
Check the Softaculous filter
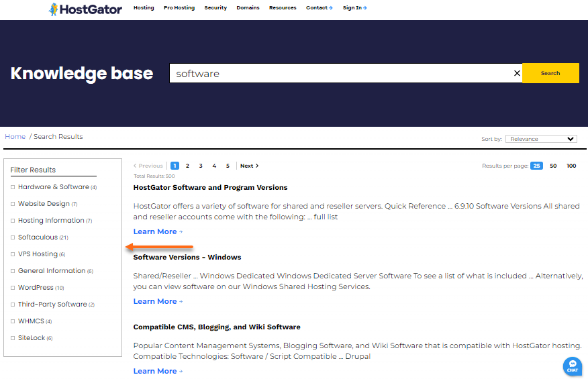click(x=13, y=237)
